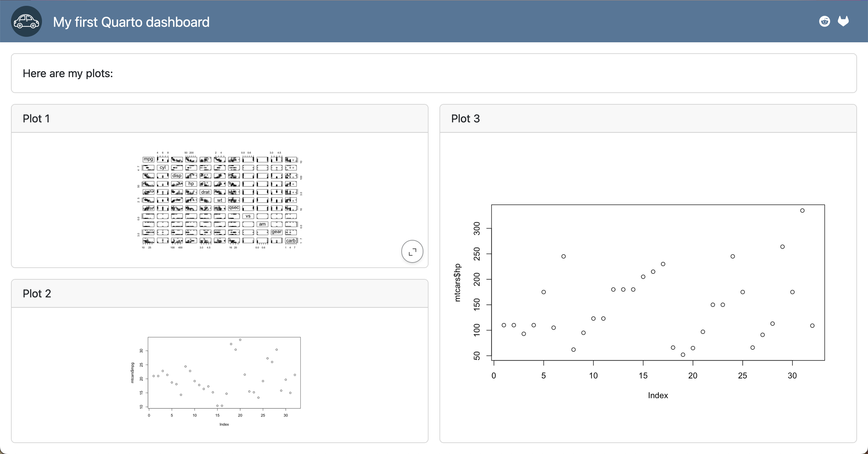Click the 'disp' label in pairs plot
The image size is (868, 454).
(177, 176)
